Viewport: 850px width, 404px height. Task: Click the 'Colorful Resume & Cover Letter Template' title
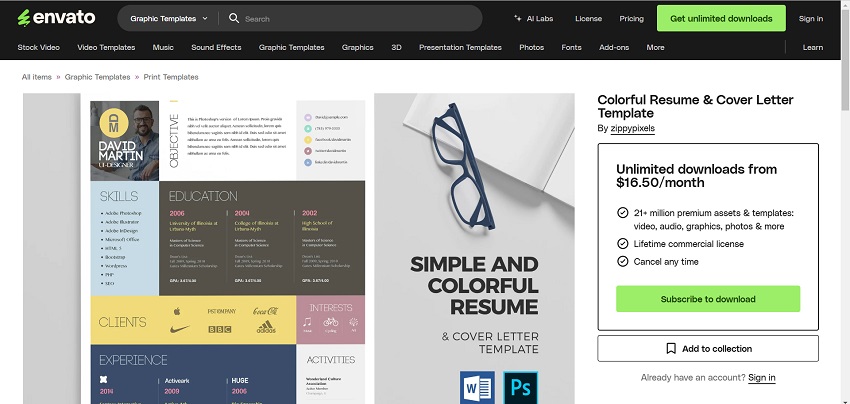pos(696,106)
